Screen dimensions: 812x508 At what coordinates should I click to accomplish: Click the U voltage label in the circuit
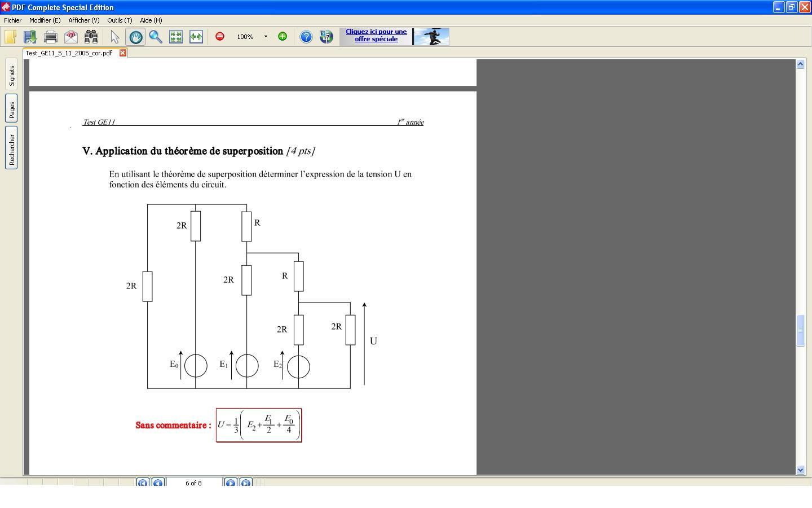coord(373,341)
